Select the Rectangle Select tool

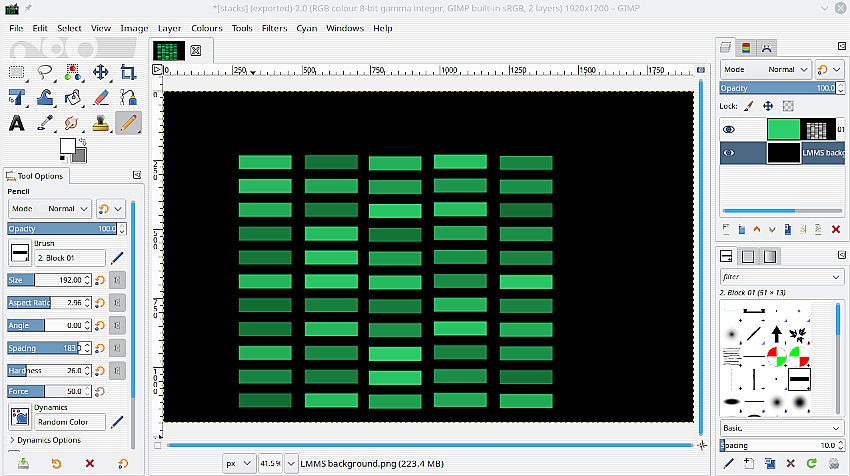(17, 72)
